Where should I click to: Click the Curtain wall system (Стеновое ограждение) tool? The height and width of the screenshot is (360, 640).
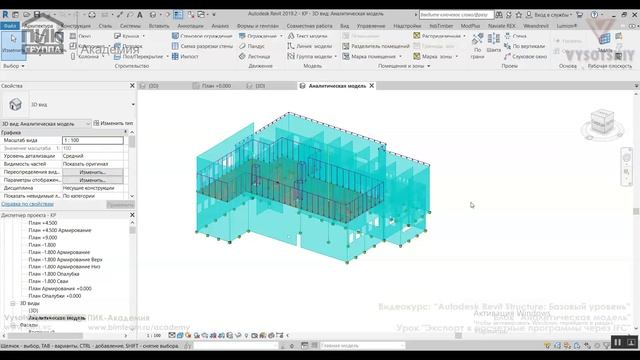coord(202,36)
